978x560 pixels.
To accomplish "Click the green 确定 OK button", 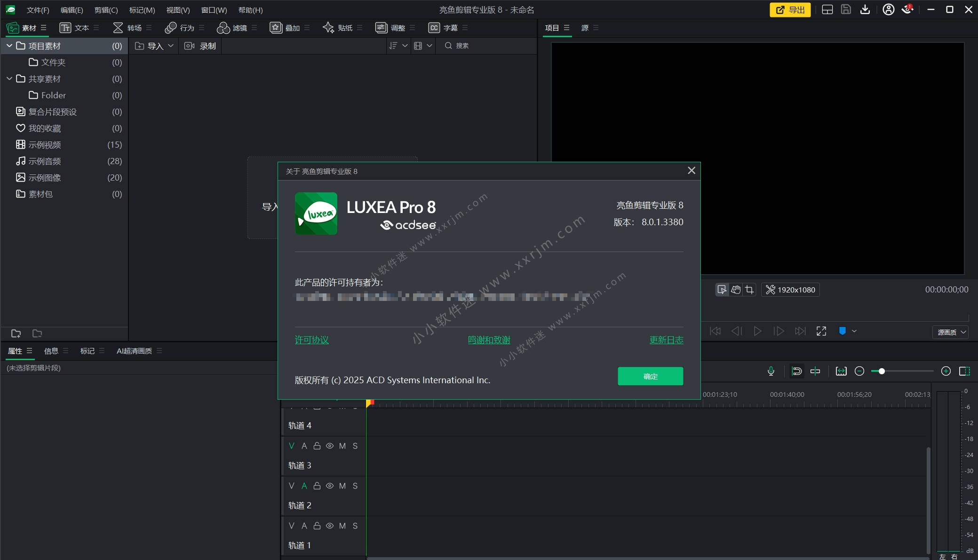I will [x=650, y=376].
